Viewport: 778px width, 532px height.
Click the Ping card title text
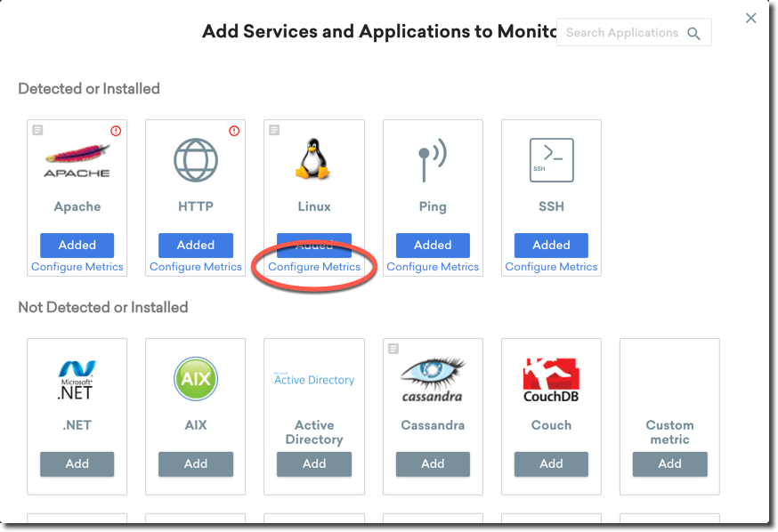tap(433, 206)
